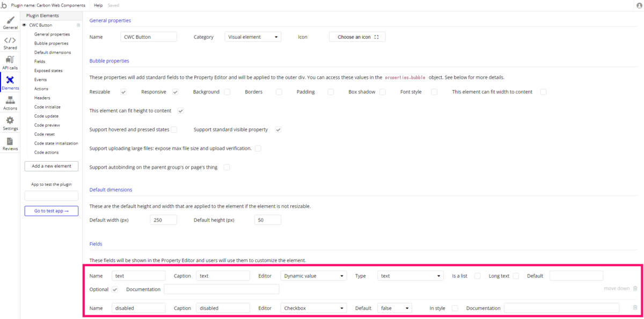Enable hovered and pressed states checkbox
The height and width of the screenshot is (319, 644).
[x=174, y=129]
